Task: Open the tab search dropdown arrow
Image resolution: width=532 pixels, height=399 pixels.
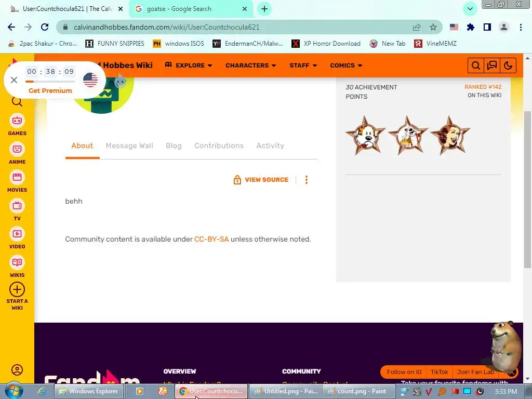Action: (x=470, y=9)
